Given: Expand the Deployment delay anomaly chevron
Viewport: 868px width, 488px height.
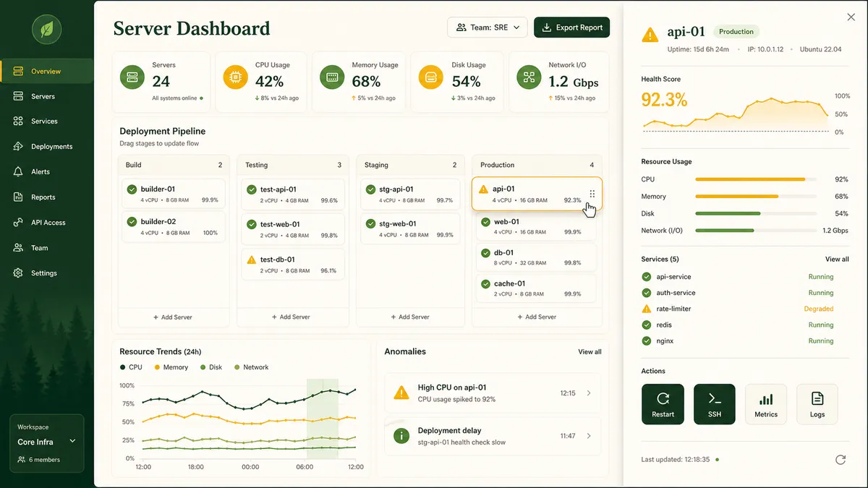Looking at the screenshot, I should (589, 436).
